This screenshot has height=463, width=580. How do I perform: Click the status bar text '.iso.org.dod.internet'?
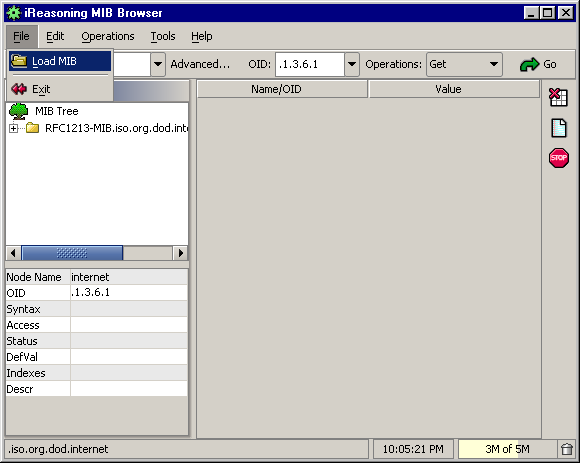coord(58,449)
